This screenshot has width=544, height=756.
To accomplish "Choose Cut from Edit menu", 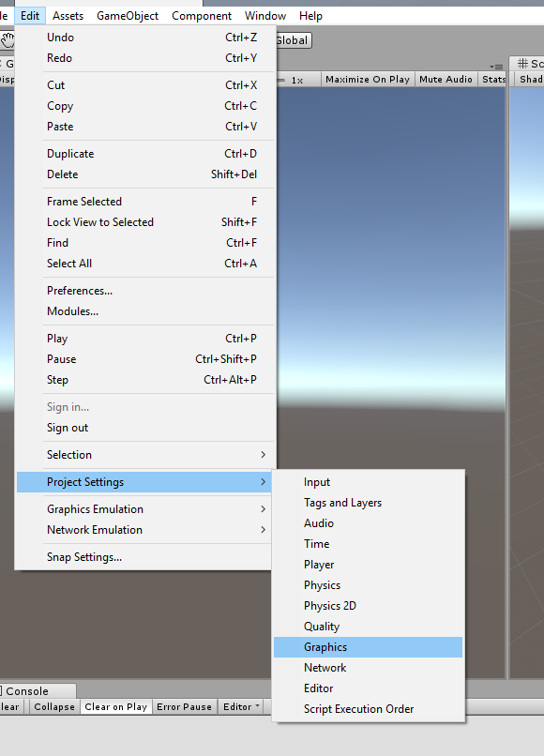I will [145, 85].
